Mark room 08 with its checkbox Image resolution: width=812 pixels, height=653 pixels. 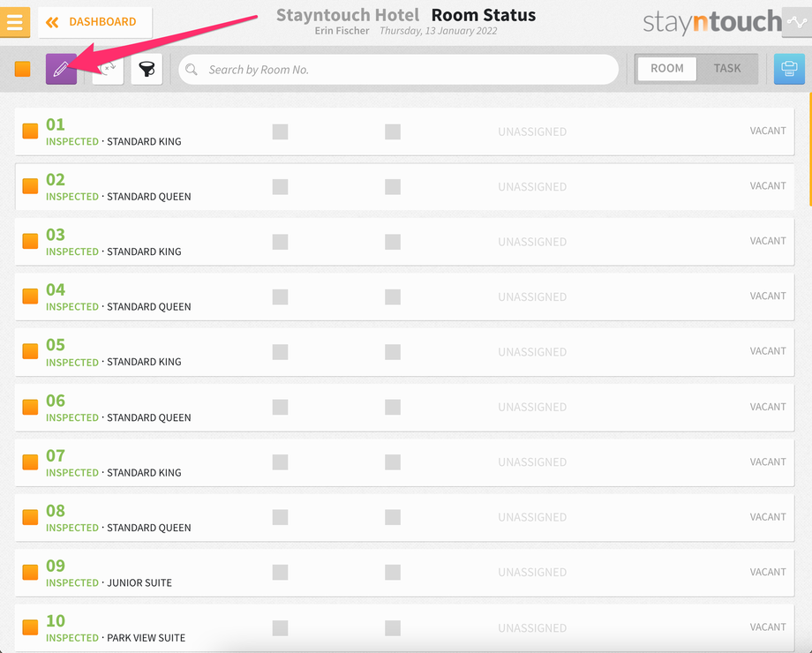(x=30, y=517)
